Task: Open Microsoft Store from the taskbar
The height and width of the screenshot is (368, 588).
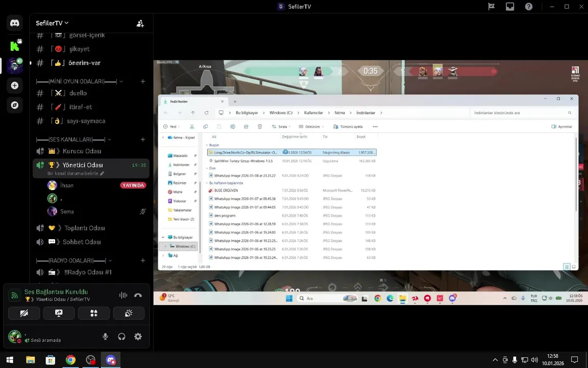Action: (50, 360)
